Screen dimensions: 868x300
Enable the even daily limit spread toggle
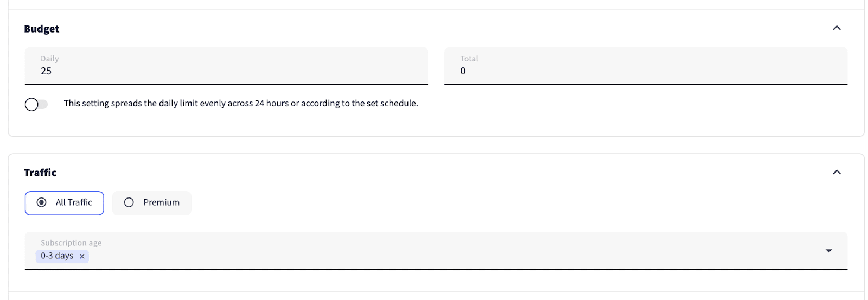(x=36, y=104)
